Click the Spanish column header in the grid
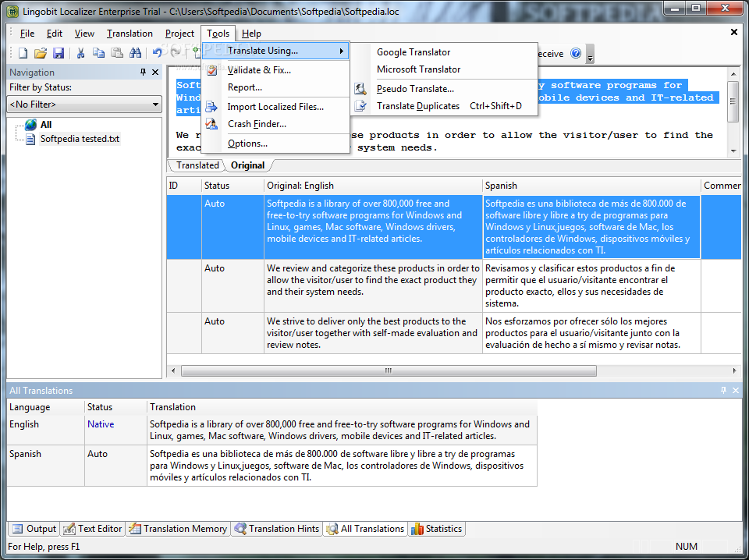The height and width of the screenshot is (560, 749). (591, 186)
